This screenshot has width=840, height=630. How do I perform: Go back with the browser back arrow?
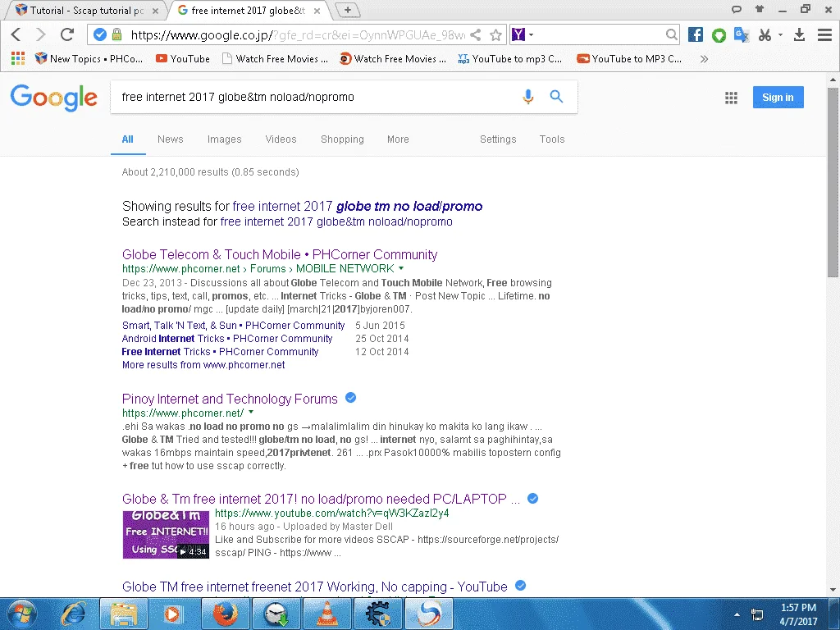pos(16,34)
